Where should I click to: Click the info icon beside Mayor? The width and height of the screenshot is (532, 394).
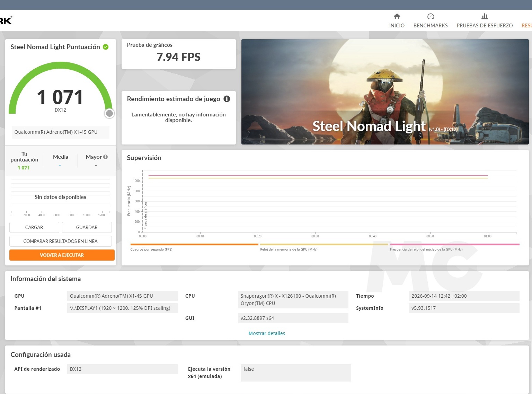(x=105, y=157)
